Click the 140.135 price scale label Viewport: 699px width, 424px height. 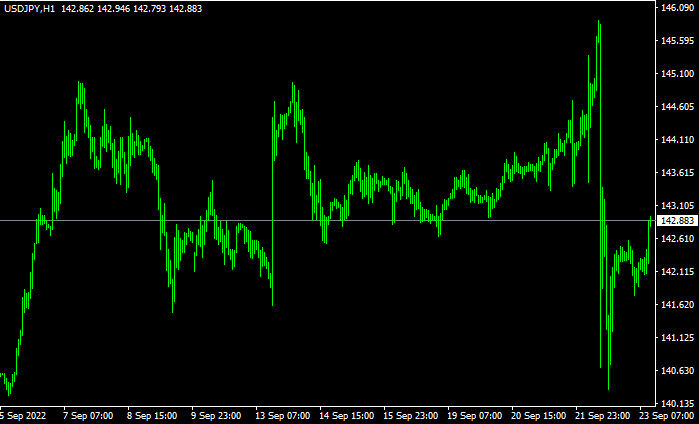678,403
